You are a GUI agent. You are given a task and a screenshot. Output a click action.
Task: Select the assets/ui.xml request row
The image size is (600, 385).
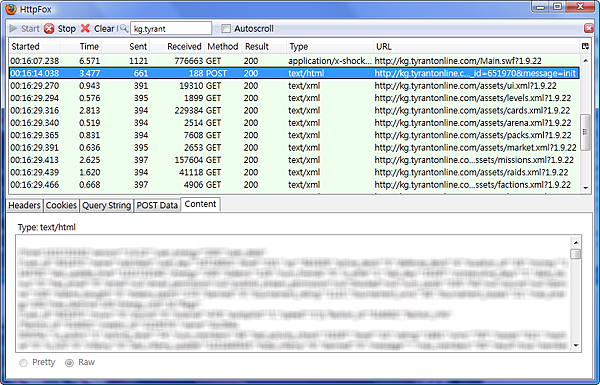pos(294,86)
